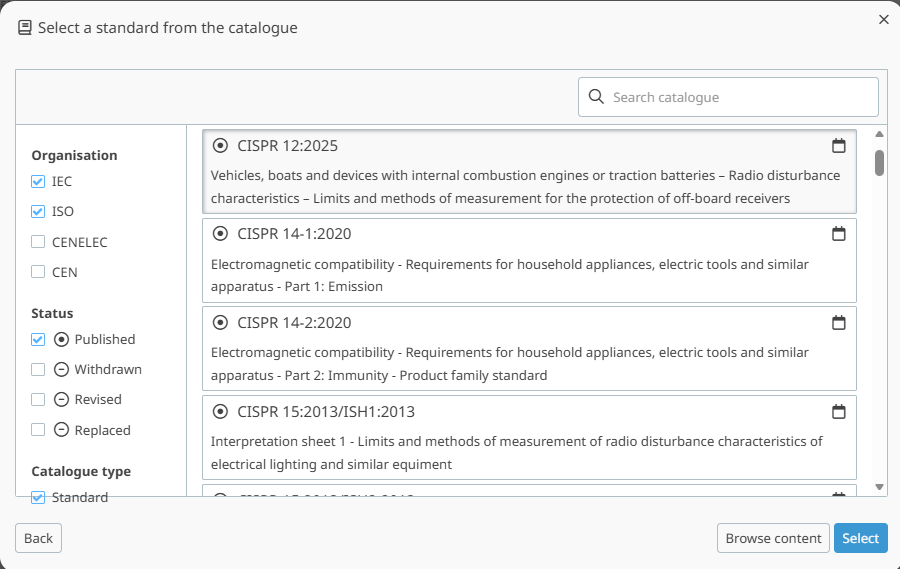
Task: Uncheck the IEC organisation checkbox
Action: (38, 181)
